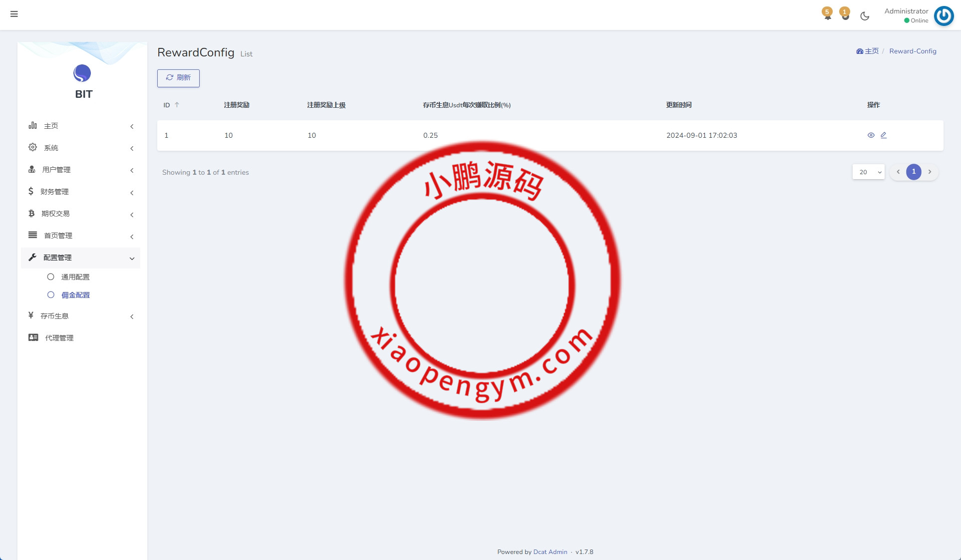
Task: Click the Administrator avatar icon
Action: coord(943,15)
